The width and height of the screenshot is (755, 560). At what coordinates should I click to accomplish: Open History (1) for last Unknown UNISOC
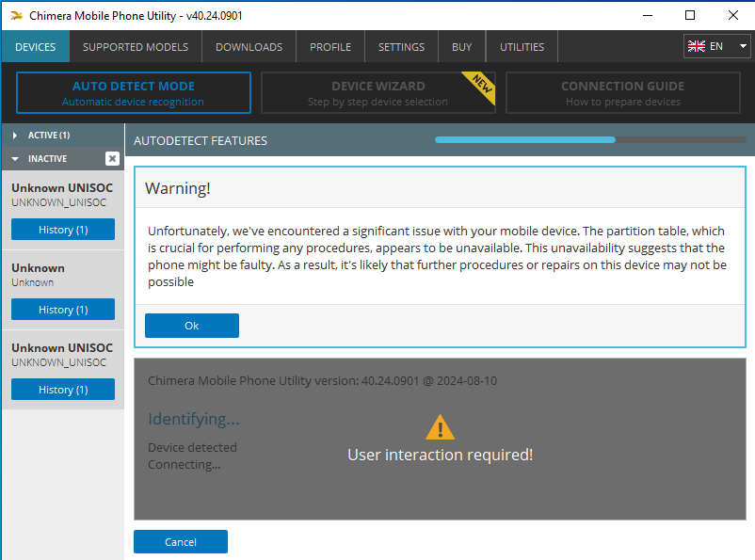(63, 389)
